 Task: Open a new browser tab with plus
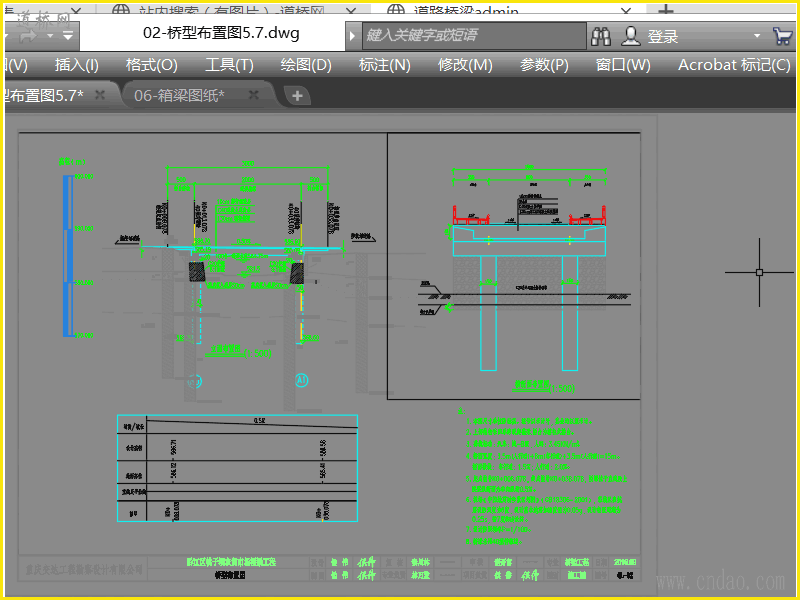(x=666, y=10)
